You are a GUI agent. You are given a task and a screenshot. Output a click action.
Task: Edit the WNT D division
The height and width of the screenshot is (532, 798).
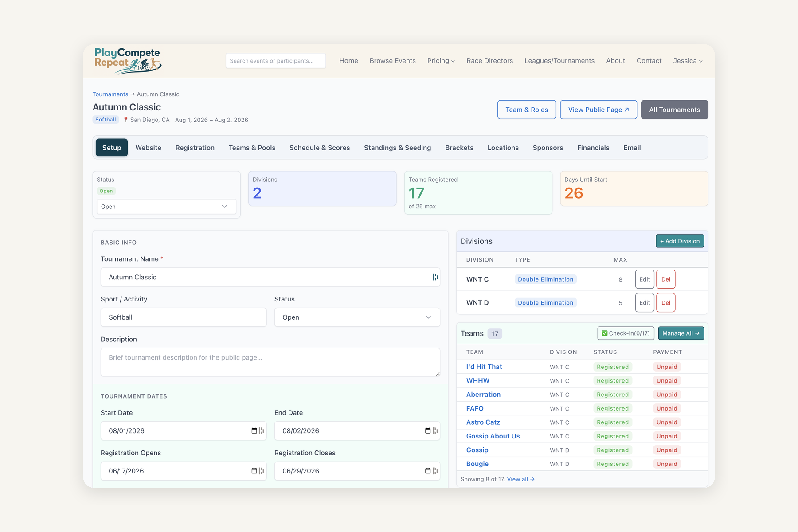click(645, 303)
